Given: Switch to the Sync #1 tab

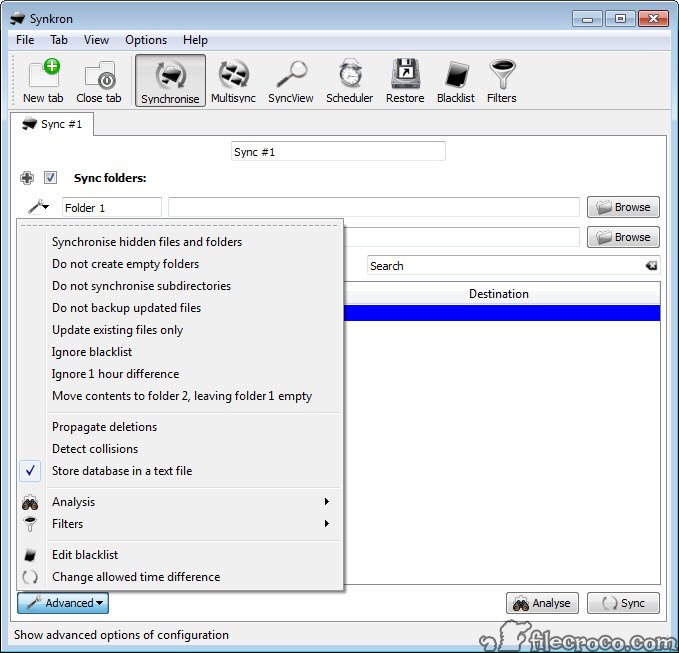Looking at the screenshot, I should point(52,124).
